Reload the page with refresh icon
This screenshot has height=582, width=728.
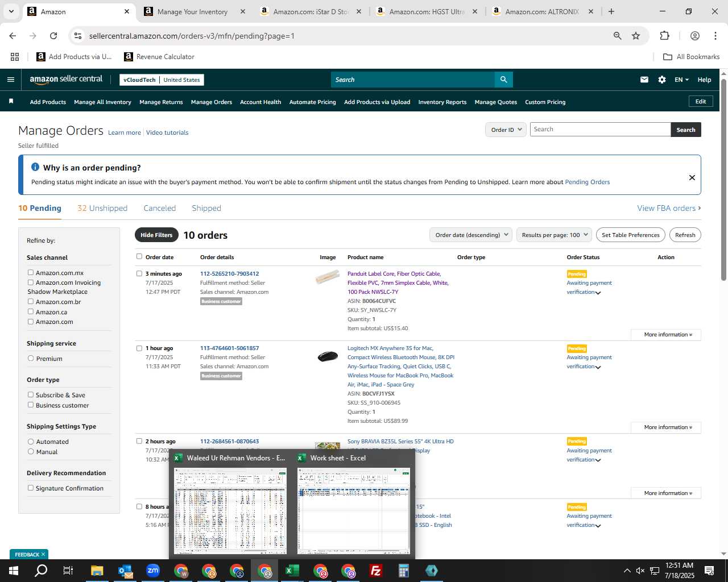pos(53,36)
